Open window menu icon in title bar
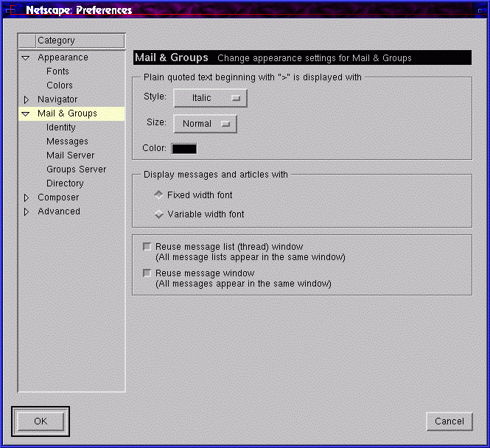490x448 pixels. point(11,10)
